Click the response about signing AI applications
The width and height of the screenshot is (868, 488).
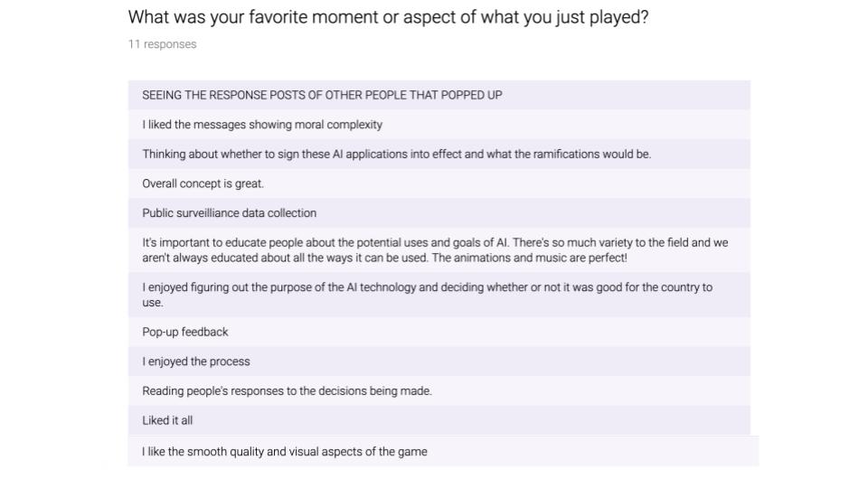click(x=439, y=154)
